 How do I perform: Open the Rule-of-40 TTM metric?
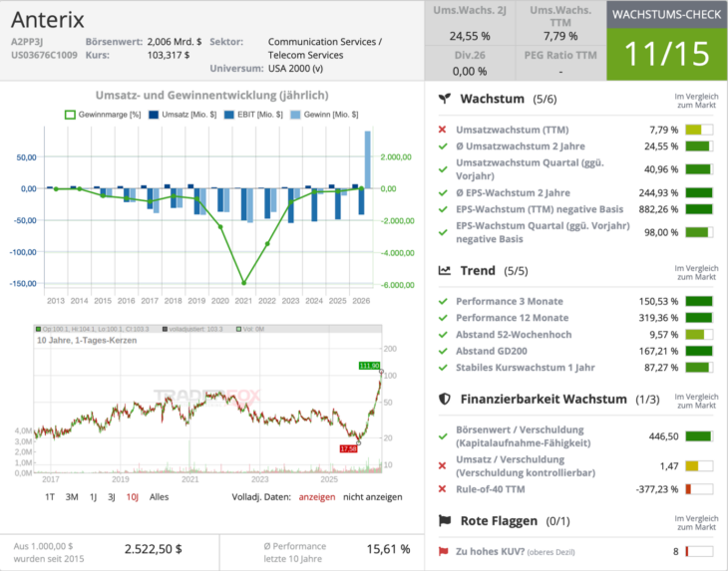[491, 489]
